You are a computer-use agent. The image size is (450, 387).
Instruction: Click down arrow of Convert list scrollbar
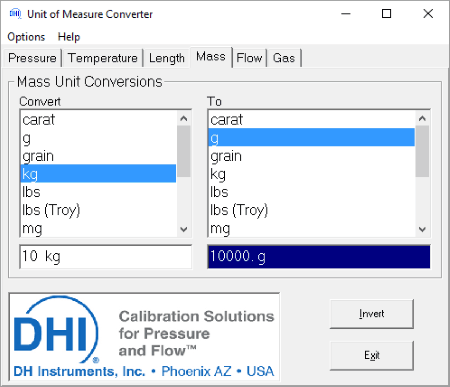pos(184,229)
